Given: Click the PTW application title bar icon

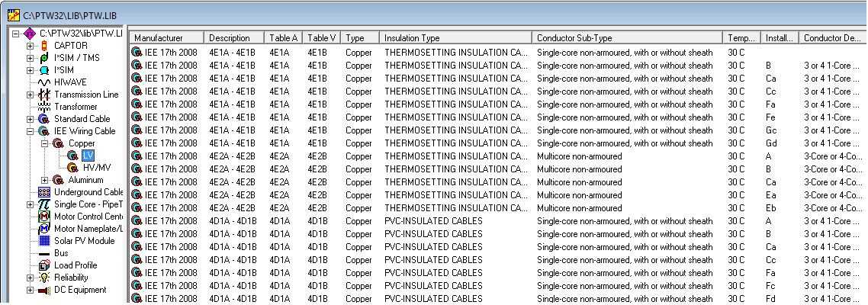Looking at the screenshot, I should coord(13,15).
